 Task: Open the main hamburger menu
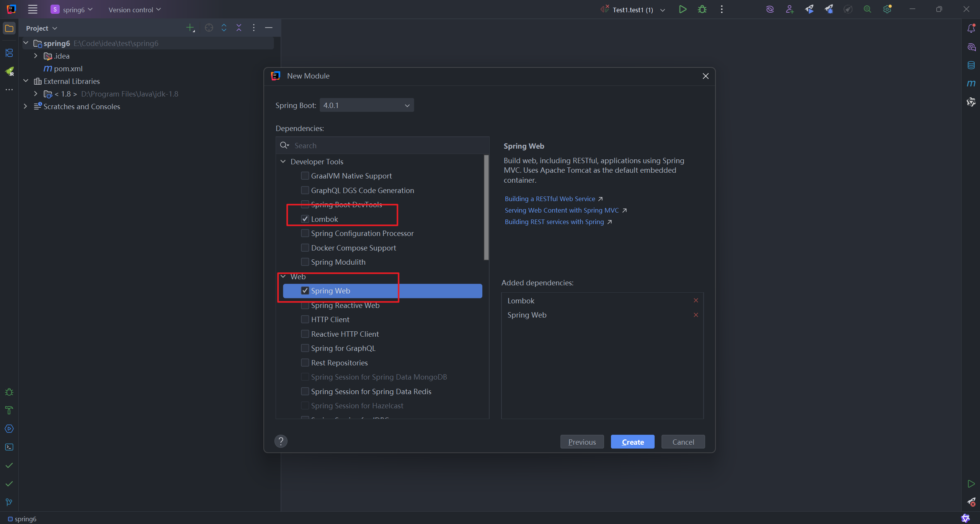[33, 10]
